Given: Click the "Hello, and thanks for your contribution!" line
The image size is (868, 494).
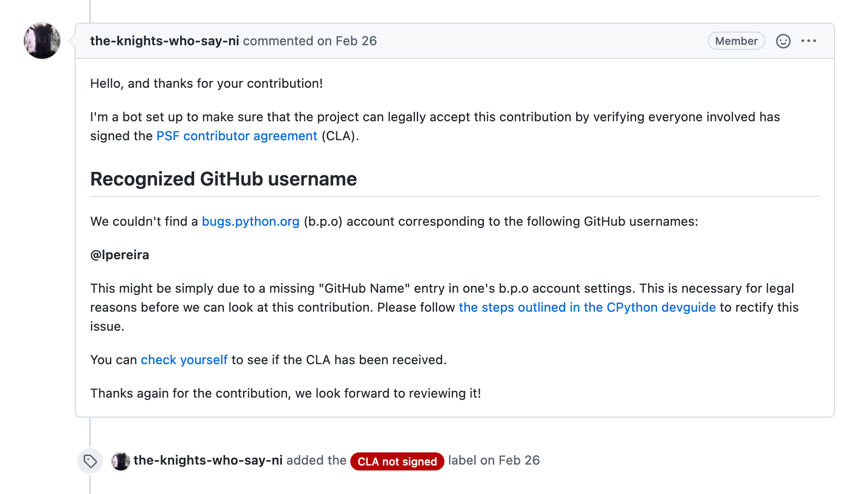Looking at the screenshot, I should click(x=206, y=84).
